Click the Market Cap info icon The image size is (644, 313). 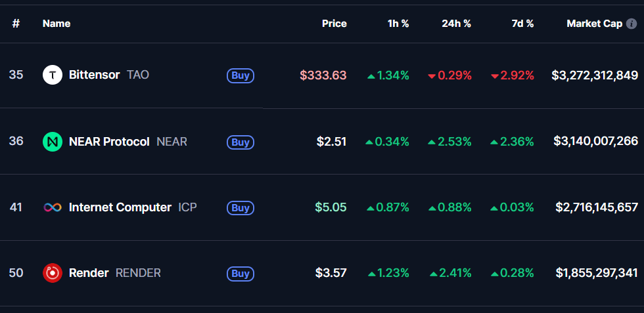tap(632, 24)
